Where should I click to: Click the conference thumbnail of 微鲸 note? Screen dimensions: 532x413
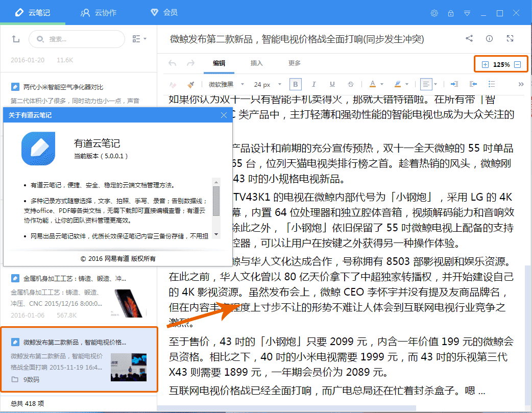[129, 367]
